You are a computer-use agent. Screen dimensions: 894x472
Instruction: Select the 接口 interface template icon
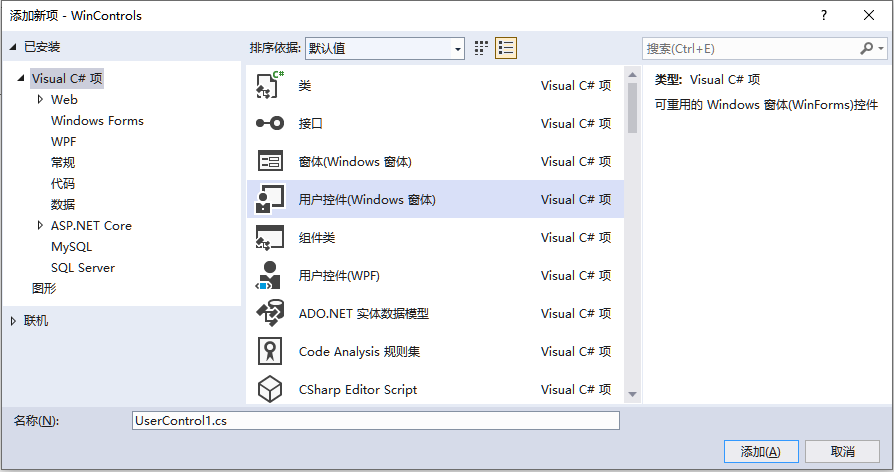(270, 123)
